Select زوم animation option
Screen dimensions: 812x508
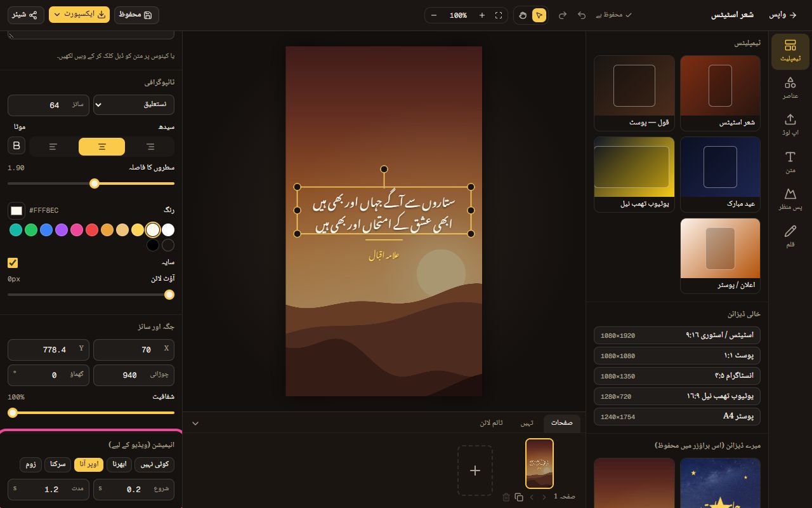click(x=31, y=464)
